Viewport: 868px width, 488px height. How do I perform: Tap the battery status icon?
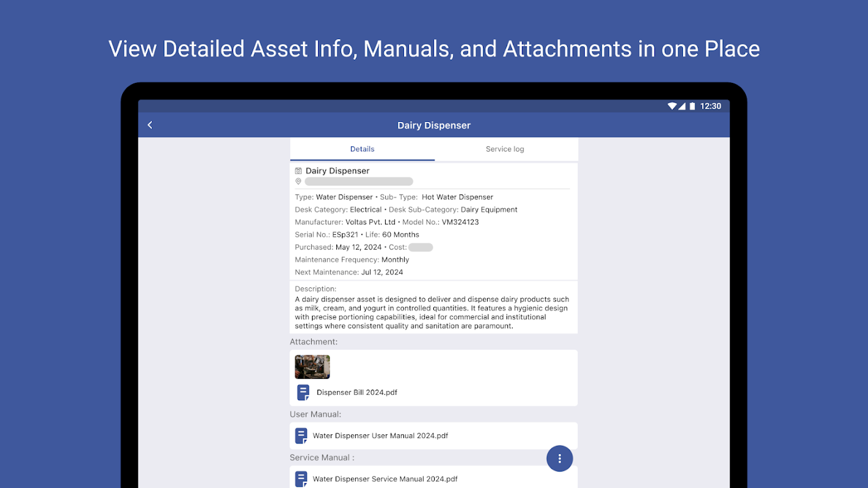click(692, 106)
